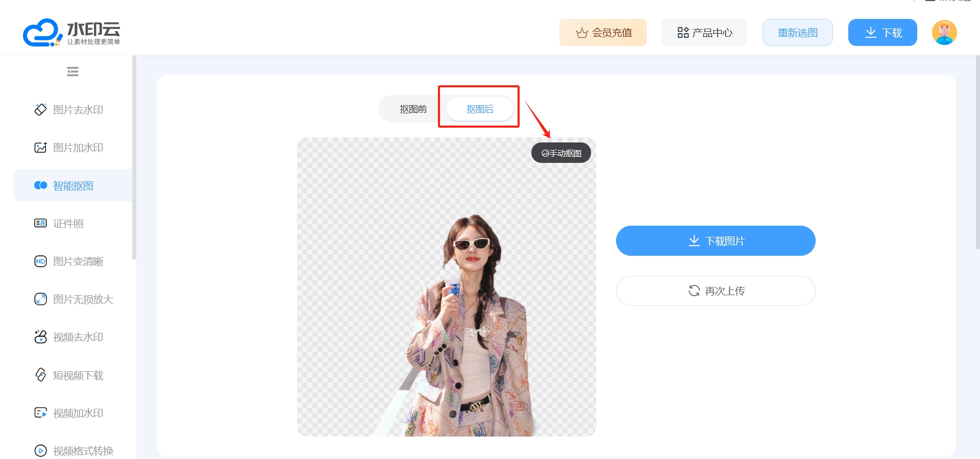Screen dimensions: 980x459
Task: Click the 智能抠图 overlapping circles icon
Action: (x=40, y=185)
